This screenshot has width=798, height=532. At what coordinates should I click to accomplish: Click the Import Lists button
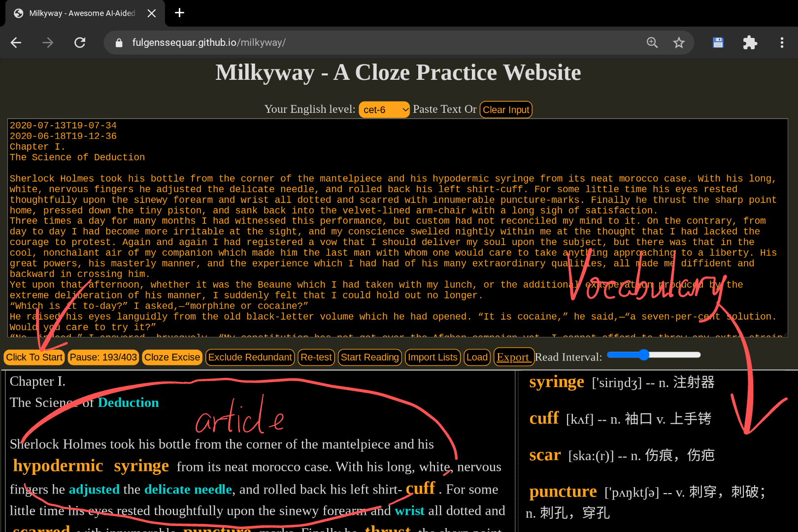(433, 357)
